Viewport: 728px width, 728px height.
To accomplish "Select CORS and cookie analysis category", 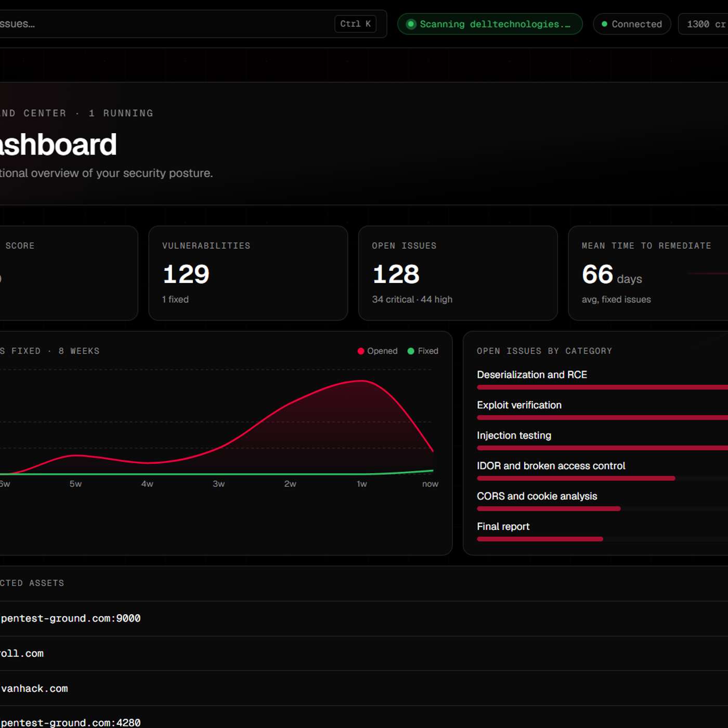I will [537, 496].
